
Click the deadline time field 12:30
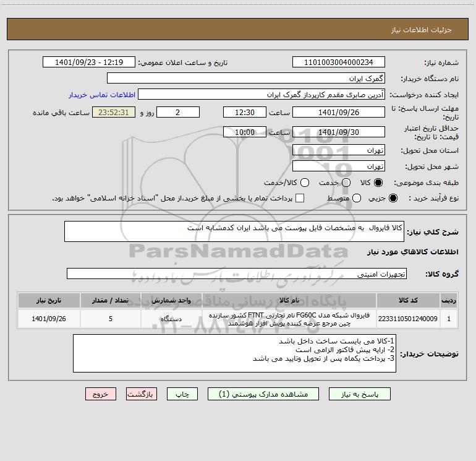245,112
